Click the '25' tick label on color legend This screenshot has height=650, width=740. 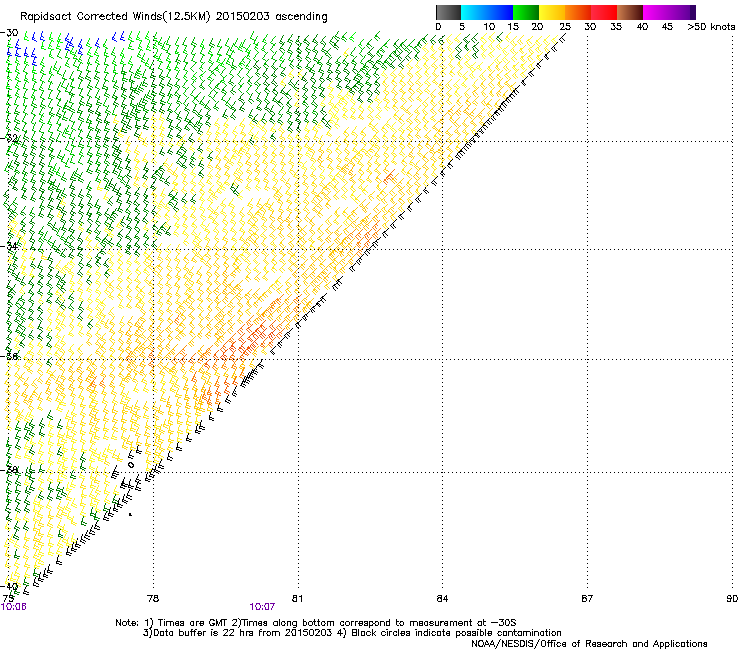[x=565, y=27]
